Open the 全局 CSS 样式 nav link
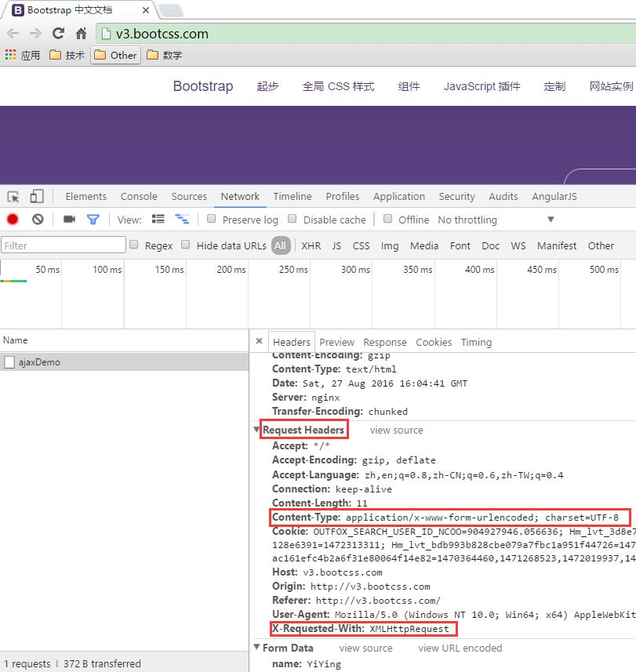The image size is (636, 672). [338, 86]
